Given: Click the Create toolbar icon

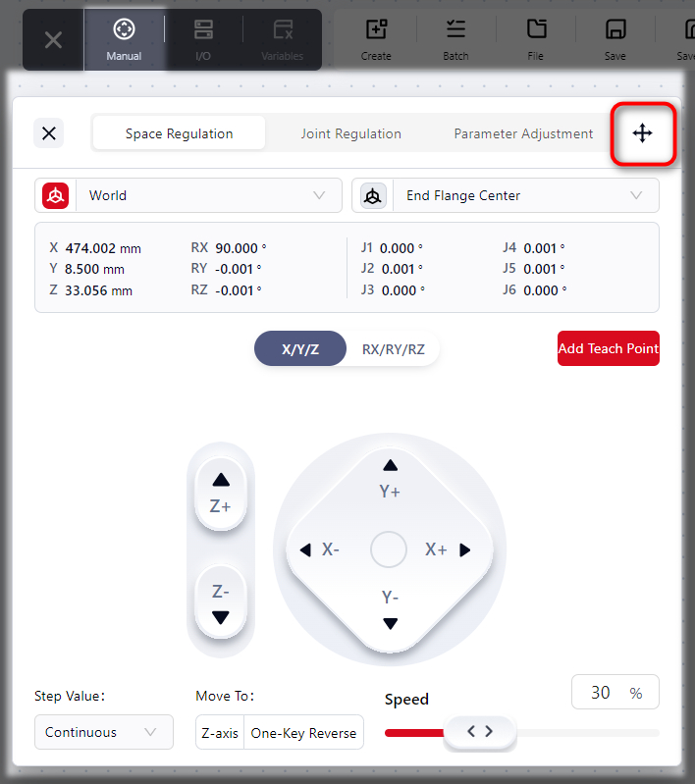Looking at the screenshot, I should click(376, 29).
